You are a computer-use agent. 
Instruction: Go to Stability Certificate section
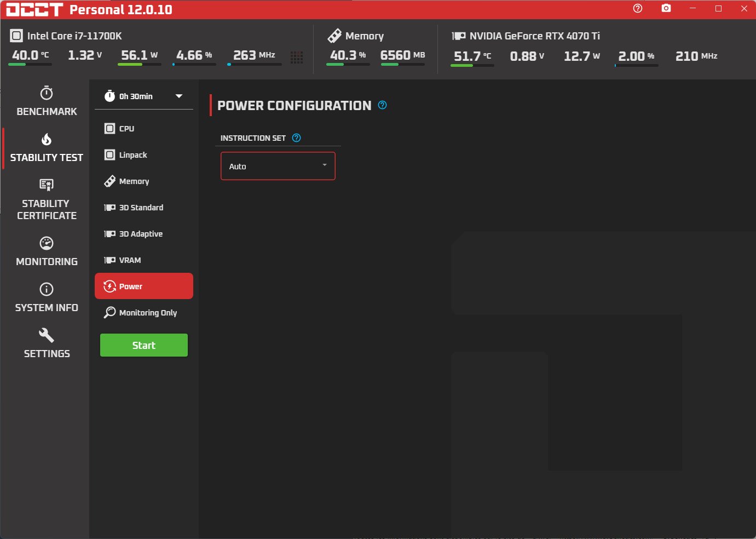click(x=47, y=199)
